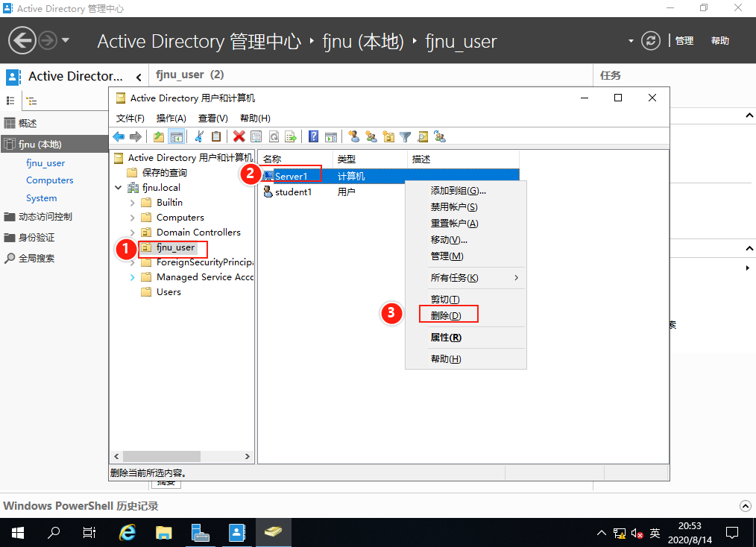Click the Filter funnel icon
Image resolution: width=756 pixels, height=547 pixels.
406,137
